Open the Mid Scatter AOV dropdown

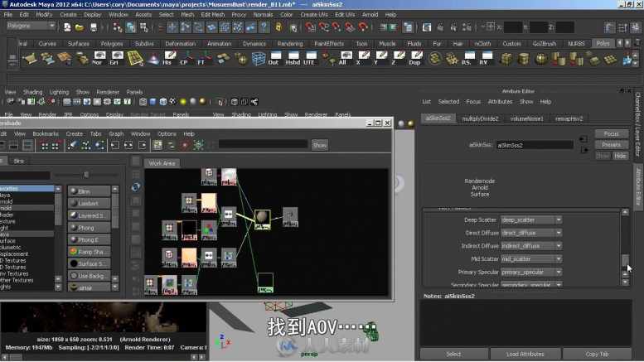531,259
